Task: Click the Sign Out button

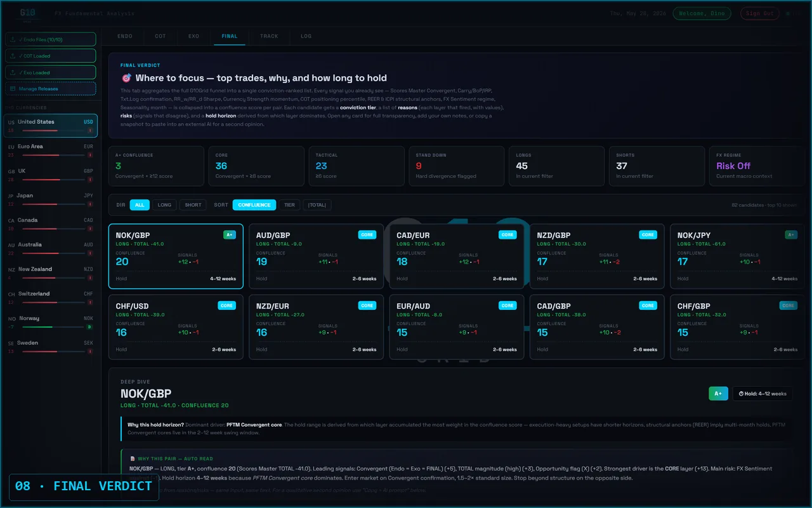Action: point(760,13)
